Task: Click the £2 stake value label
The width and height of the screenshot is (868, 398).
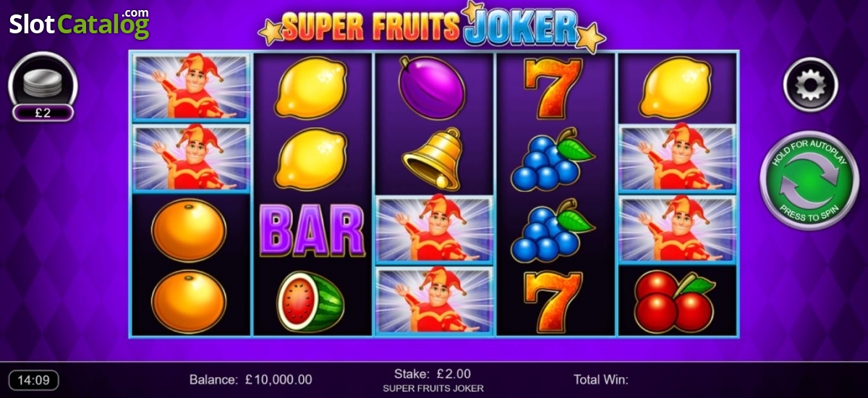Action: [43, 113]
